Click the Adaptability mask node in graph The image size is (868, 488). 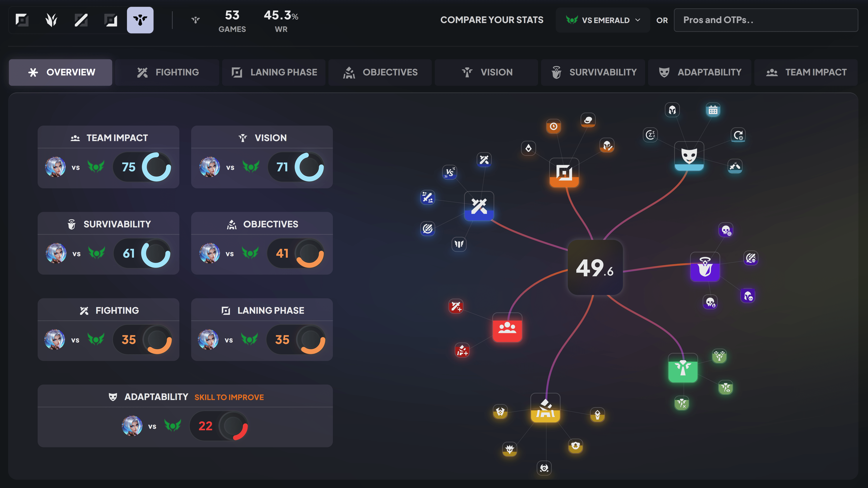pyautogui.click(x=689, y=156)
